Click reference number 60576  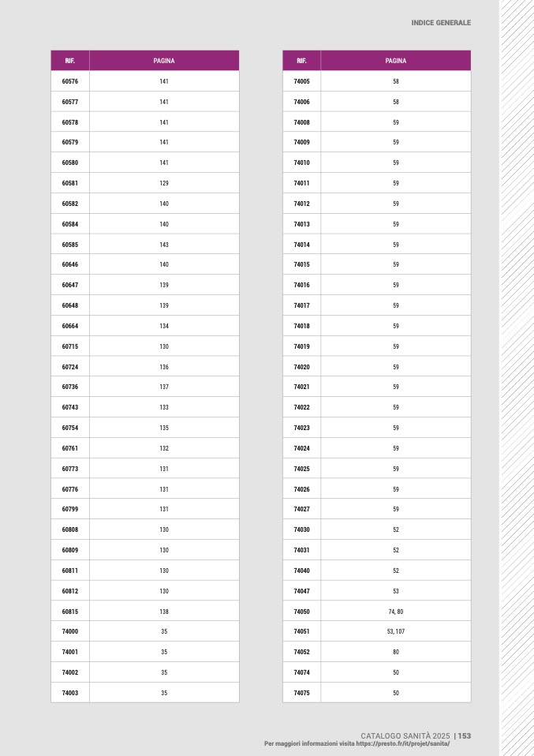70,81
